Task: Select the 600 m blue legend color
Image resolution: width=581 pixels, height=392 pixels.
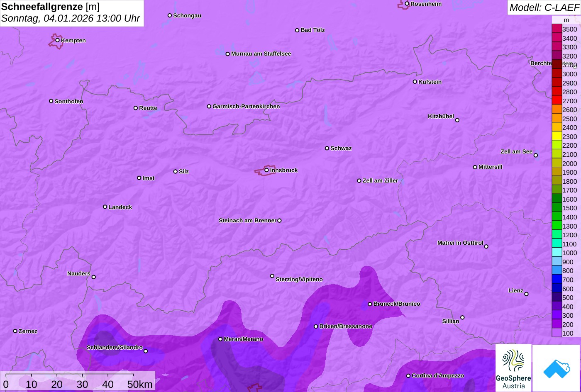Action: 557,288
